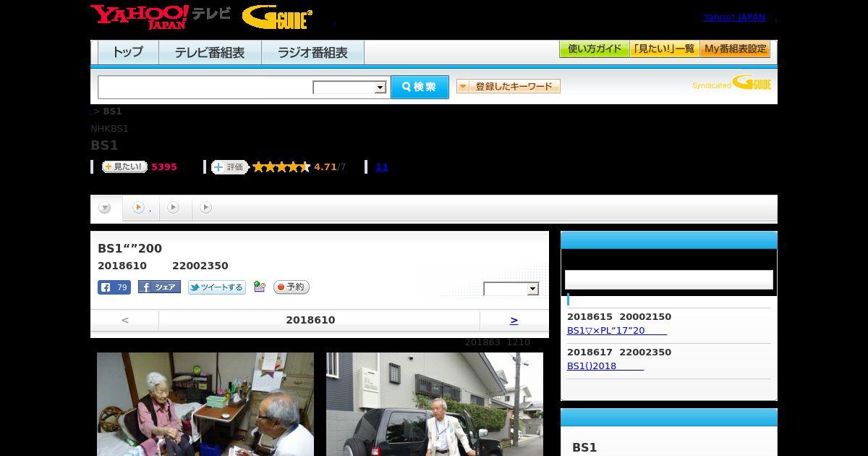Viewport: 868px width, 456px height.
Task: Open the 「見たい!」一覧 button
Action: [x=664, y=49]
